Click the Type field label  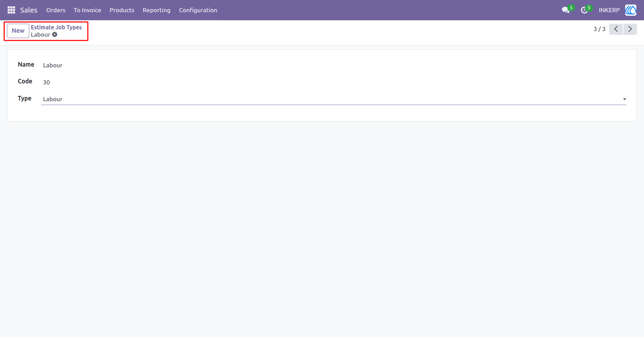pos(25,98)
